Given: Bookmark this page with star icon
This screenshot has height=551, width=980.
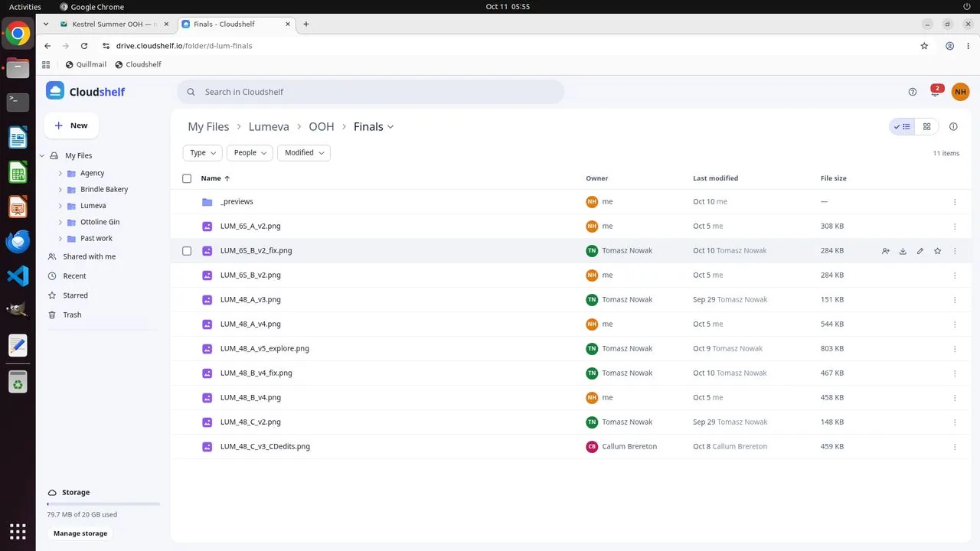Looking at the screenshot, I should (924, 46).
